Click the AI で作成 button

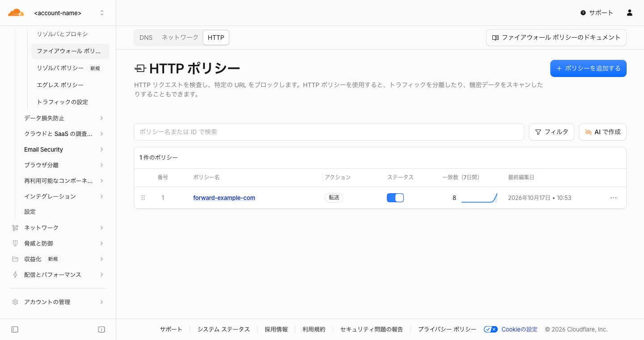[x=602, y=132]
